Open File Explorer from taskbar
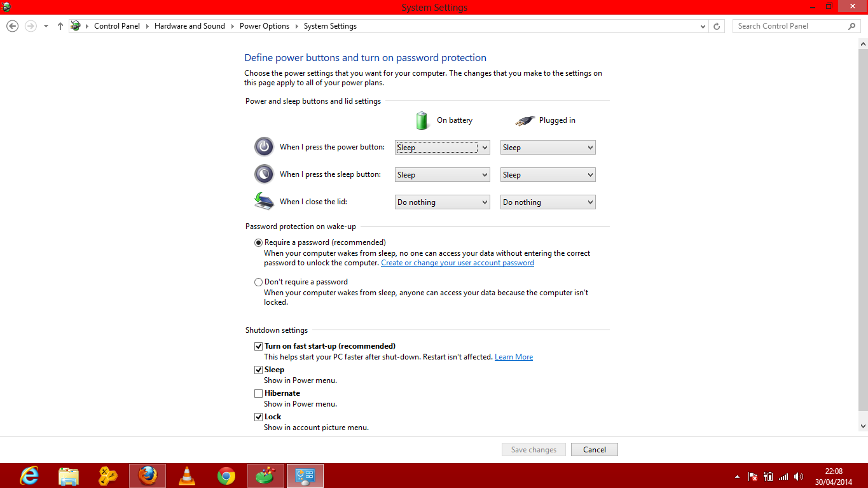868x488 pixels. tap(69, 476)
